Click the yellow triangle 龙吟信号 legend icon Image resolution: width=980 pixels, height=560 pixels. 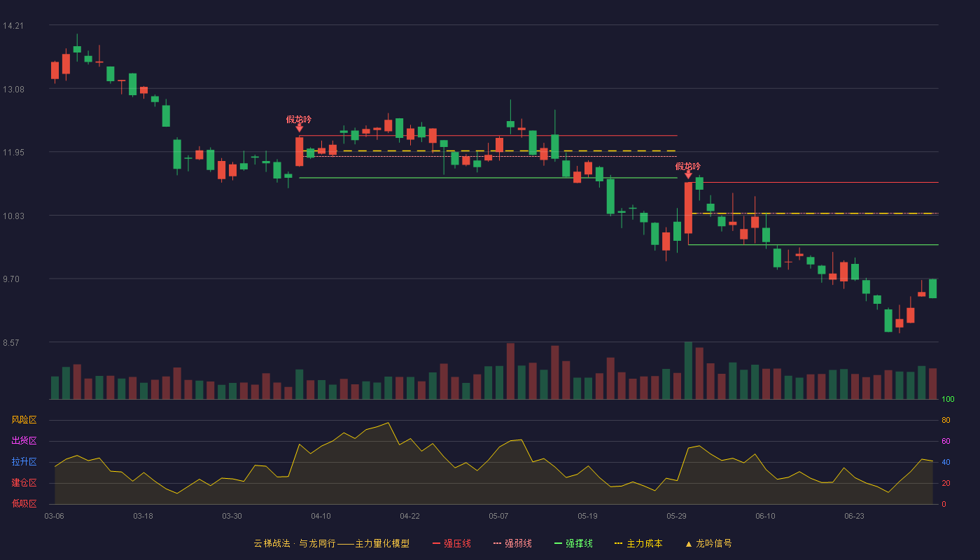688,543
